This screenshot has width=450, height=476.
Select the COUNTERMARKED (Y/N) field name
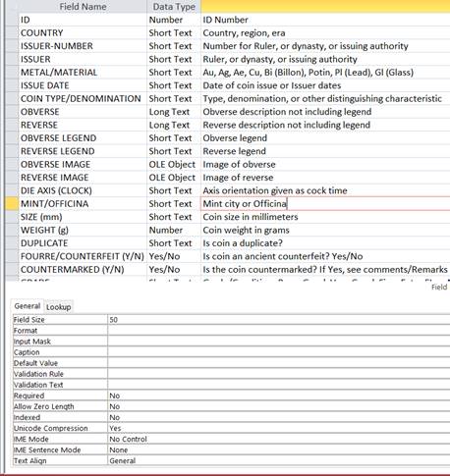tap(83, 269)
